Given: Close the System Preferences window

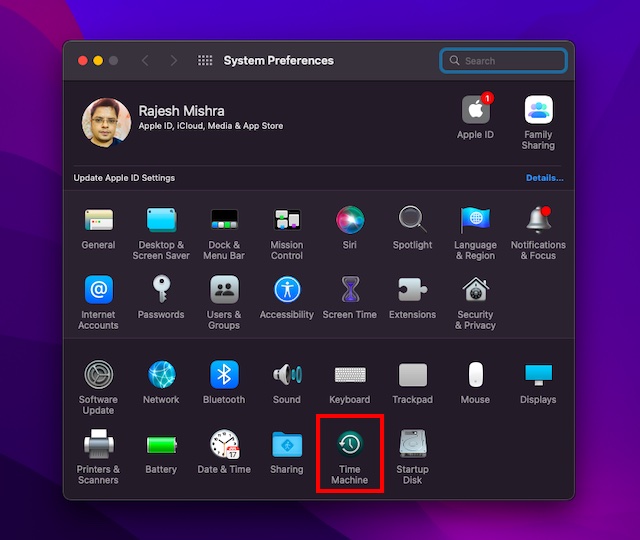Looking at the screenshot, I should tap(83, 61).
